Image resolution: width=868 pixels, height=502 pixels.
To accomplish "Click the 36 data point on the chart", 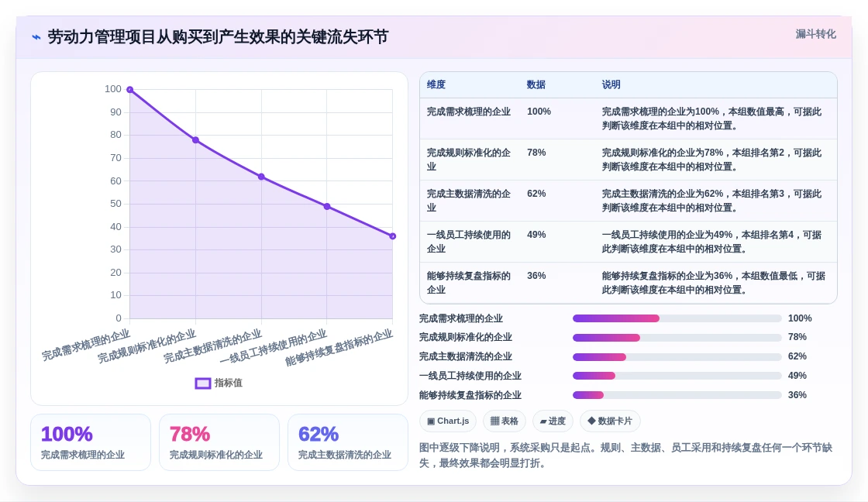I will (x=392, y=236).
